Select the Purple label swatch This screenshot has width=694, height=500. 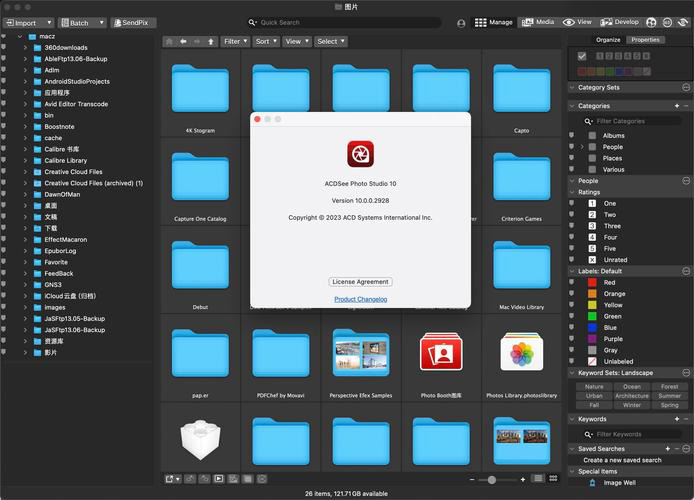pos(592,339)
